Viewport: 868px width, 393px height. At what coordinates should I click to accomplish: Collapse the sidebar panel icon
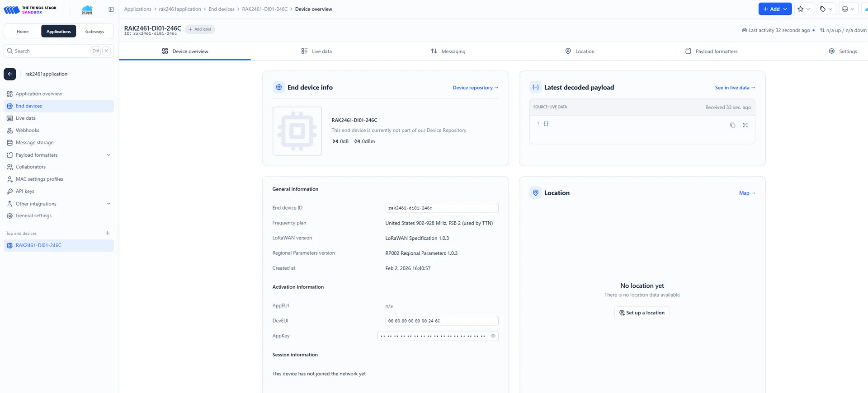point(111,9)
